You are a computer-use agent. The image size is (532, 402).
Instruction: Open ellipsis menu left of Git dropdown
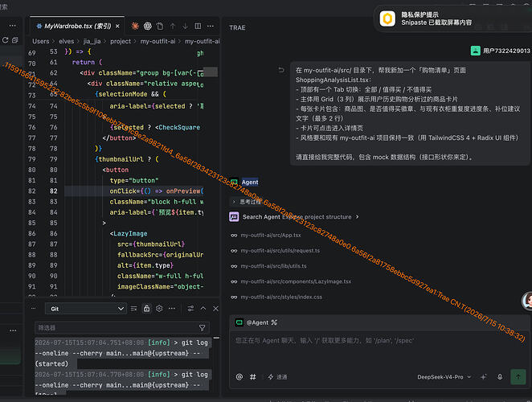tap(33, 308)
